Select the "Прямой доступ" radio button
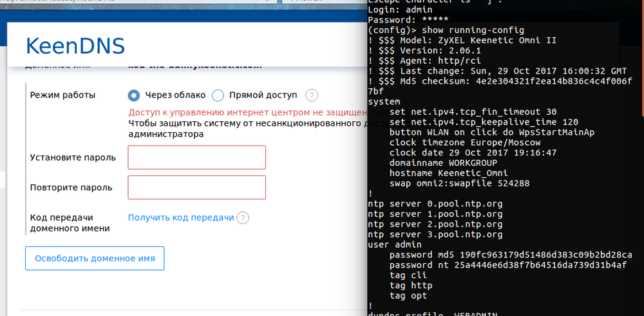Image resolution: width=644 pixels, height=316 pixels. (x=218, y=95)
